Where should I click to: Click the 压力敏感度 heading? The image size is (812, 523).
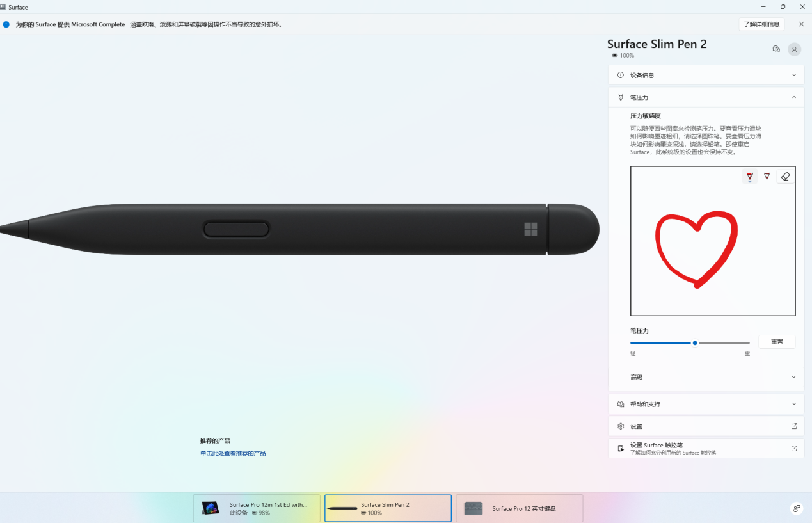645,116
